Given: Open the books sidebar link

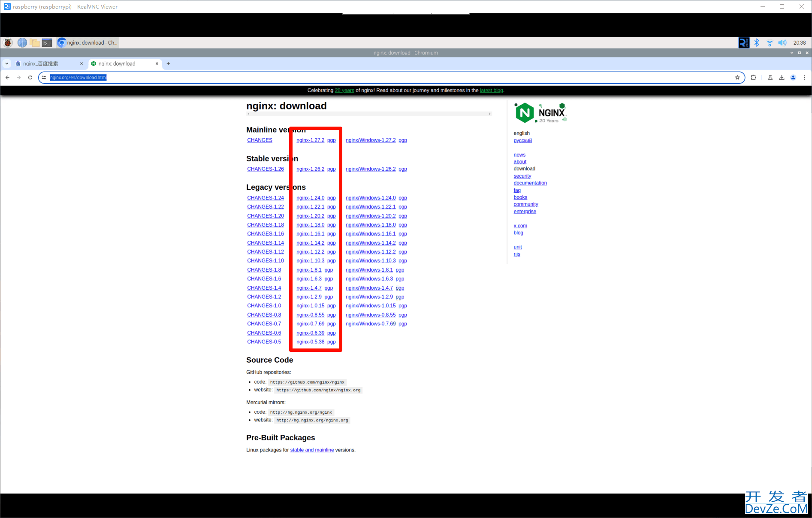Looking at the screenshot, I should (x=520, y=197).
